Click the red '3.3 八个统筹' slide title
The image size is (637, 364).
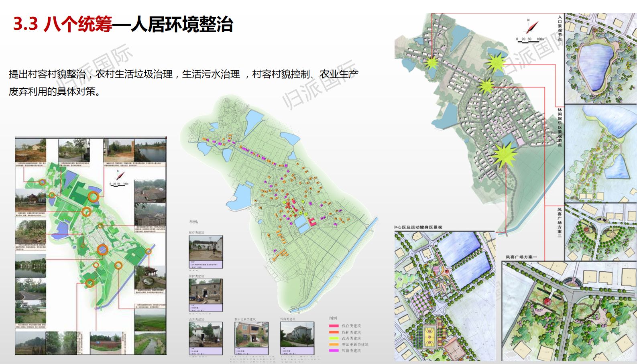tap(63, 24)
